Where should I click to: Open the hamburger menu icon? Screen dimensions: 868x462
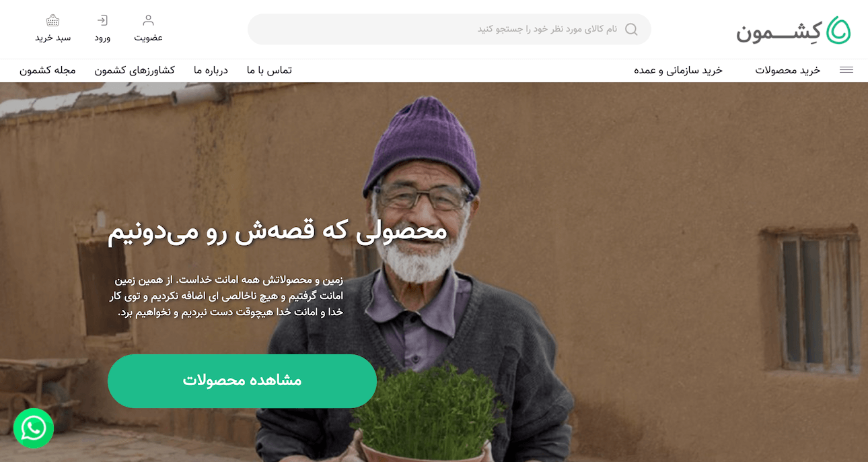pos(846,70)
